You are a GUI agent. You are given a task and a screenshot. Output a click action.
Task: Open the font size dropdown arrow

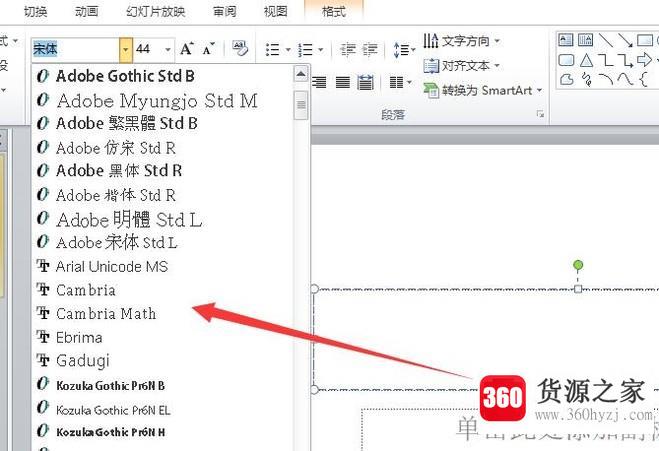[x=168, y=49]
